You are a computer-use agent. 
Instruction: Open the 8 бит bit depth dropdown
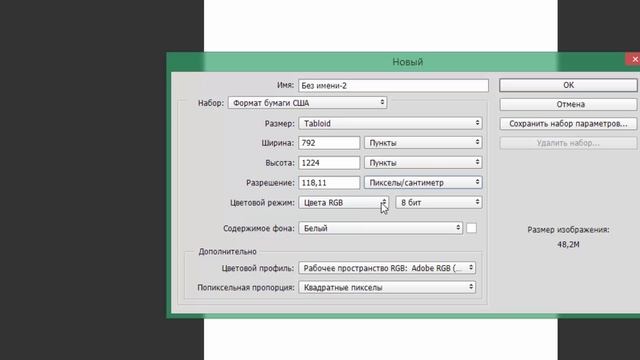click(439, 202)
